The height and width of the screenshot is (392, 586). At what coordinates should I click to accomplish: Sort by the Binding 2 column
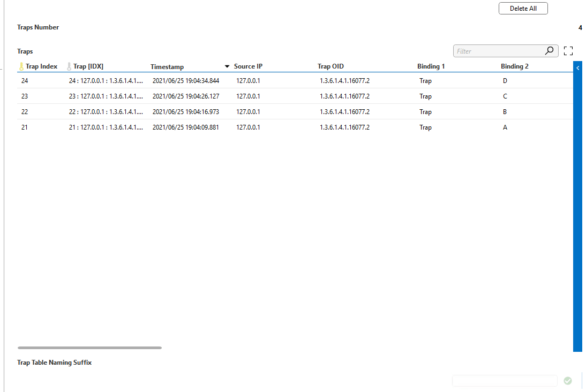[x=515, y=66]
